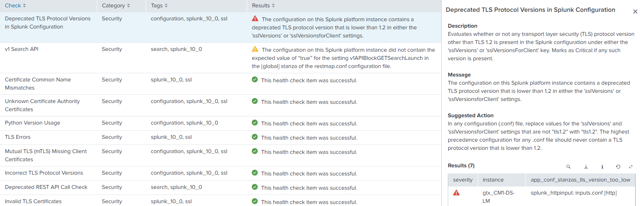Click green success icon for TLS Errors row
The width and height of the screenshot is (644, 206).
(x=255, y=137)
